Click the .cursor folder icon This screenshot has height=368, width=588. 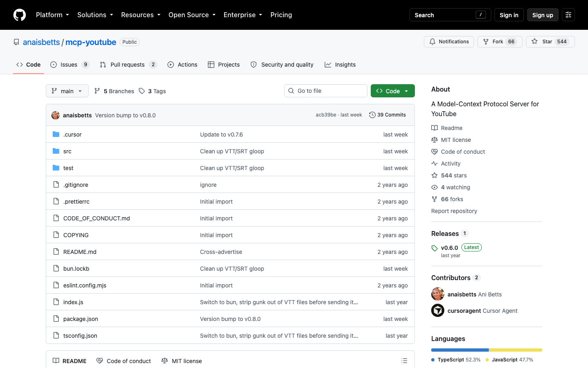pos(56,135)
